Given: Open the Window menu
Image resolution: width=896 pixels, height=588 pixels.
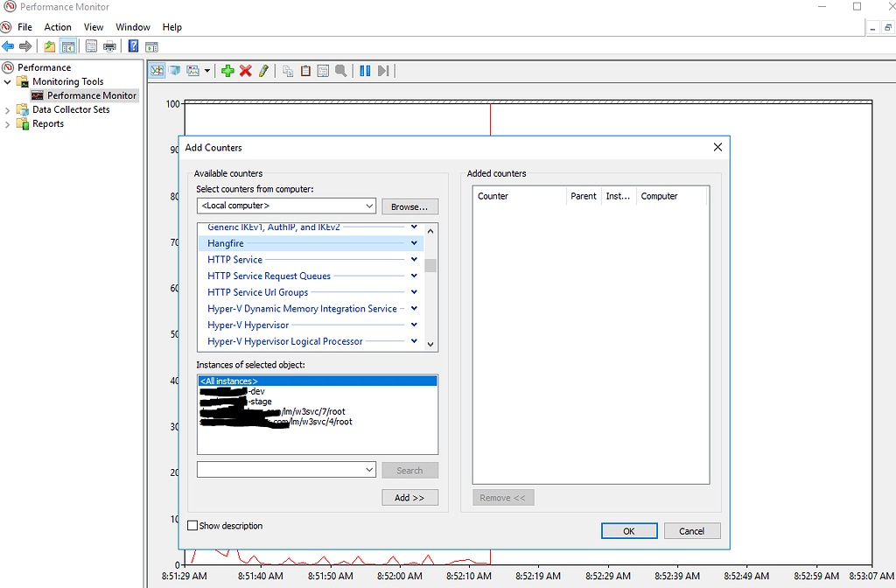Looking at the screenshot, I should [x=133, y=27].
